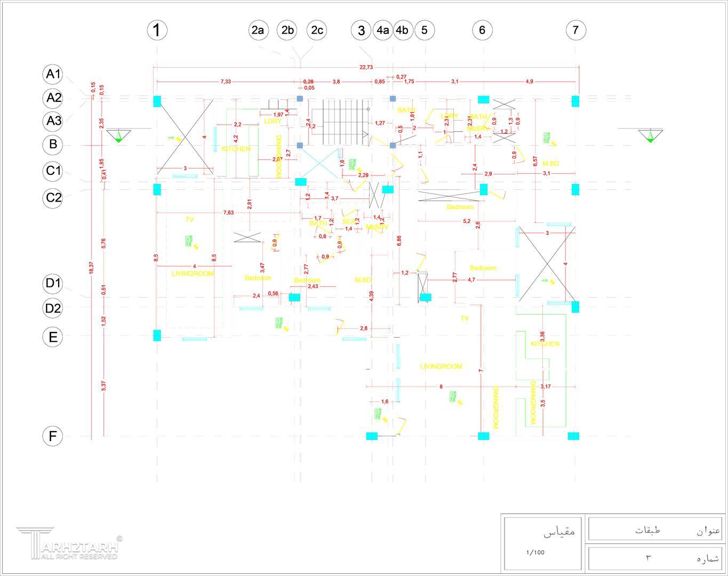Image resolution: width=728 pixels, height=576 pixels.
Task: Select the cyan column at grid 1 and E
Action: tap(157, 335)
